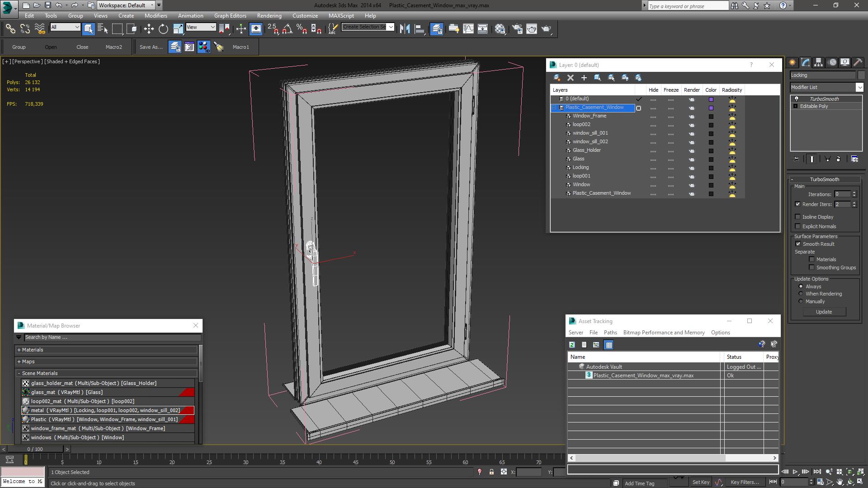Viewport: 868px width, 488px height.
Task: Enable Isoline Display checkbox
Action: click(x=798, y=217)
